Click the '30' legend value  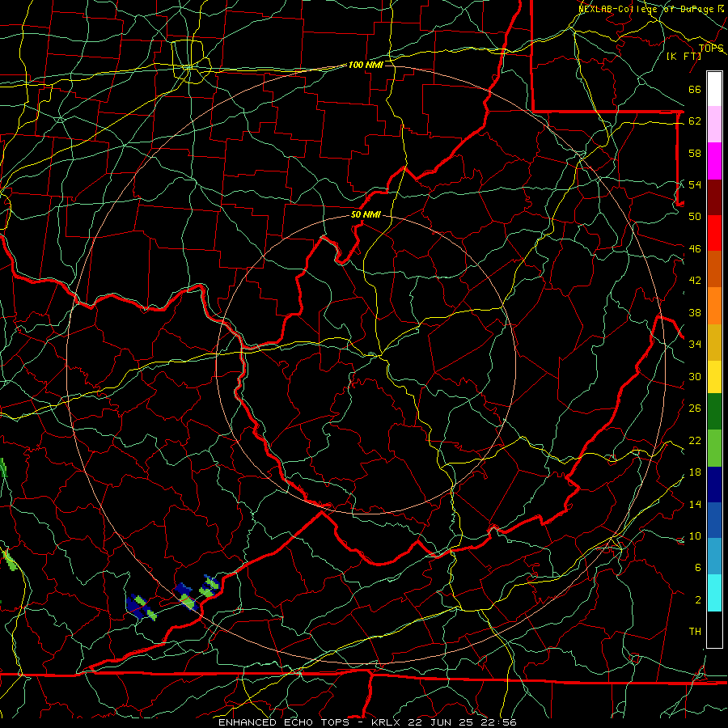pos(695,376)
